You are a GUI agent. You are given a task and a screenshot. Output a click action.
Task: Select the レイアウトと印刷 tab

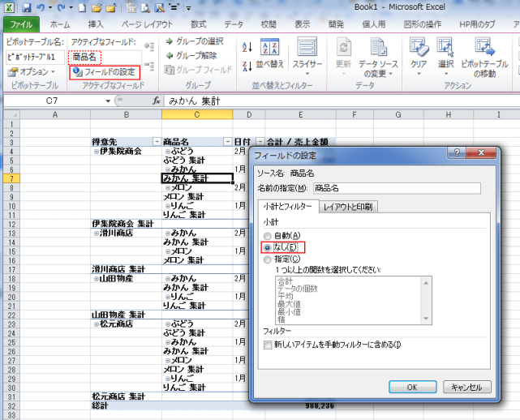[348, 207]
